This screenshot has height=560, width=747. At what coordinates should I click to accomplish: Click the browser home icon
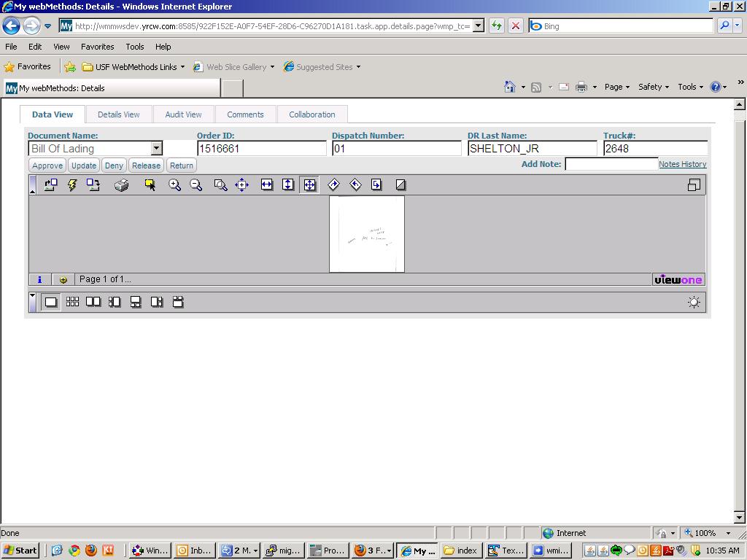coord(510,87)
